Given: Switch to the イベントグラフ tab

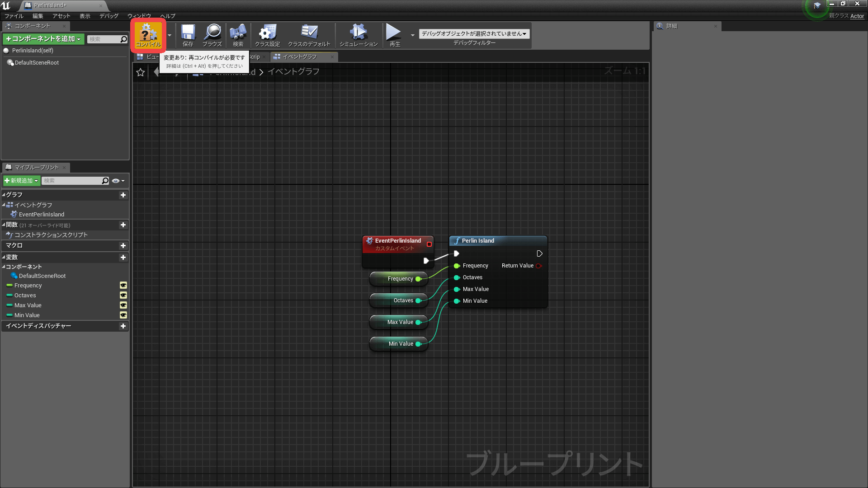Looking at the screenshot, I should 299,56.
